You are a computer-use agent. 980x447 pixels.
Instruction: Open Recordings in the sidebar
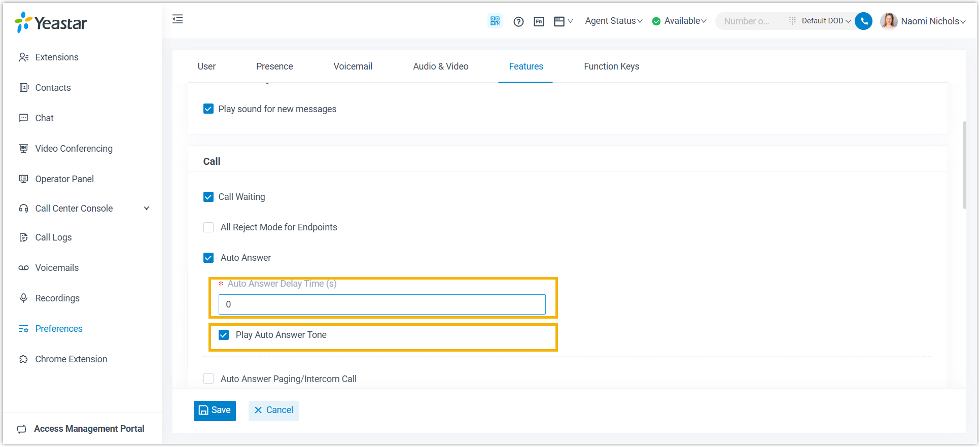pos(57,298)
